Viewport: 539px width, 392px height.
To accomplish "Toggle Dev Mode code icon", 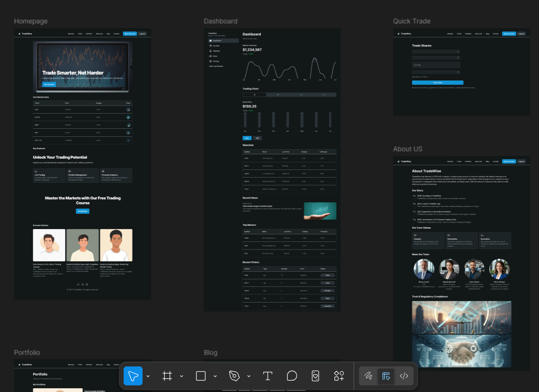I will pyautogui.click(x=404, y=376).
